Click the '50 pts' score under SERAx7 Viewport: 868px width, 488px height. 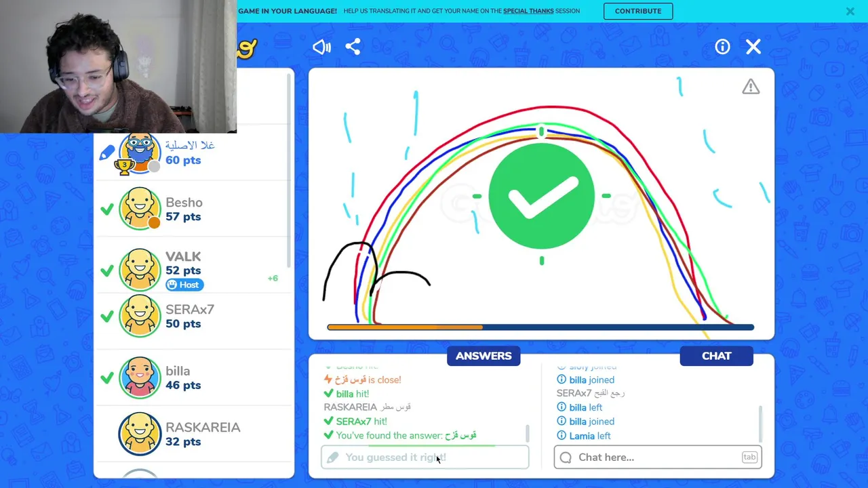click(183, 324)
